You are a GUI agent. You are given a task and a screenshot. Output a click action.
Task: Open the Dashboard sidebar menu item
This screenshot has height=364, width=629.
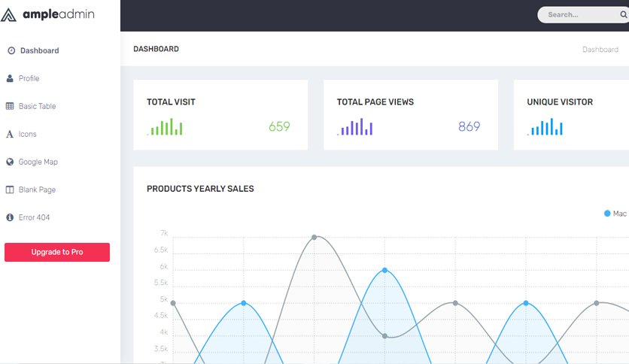tap(39, 50)
